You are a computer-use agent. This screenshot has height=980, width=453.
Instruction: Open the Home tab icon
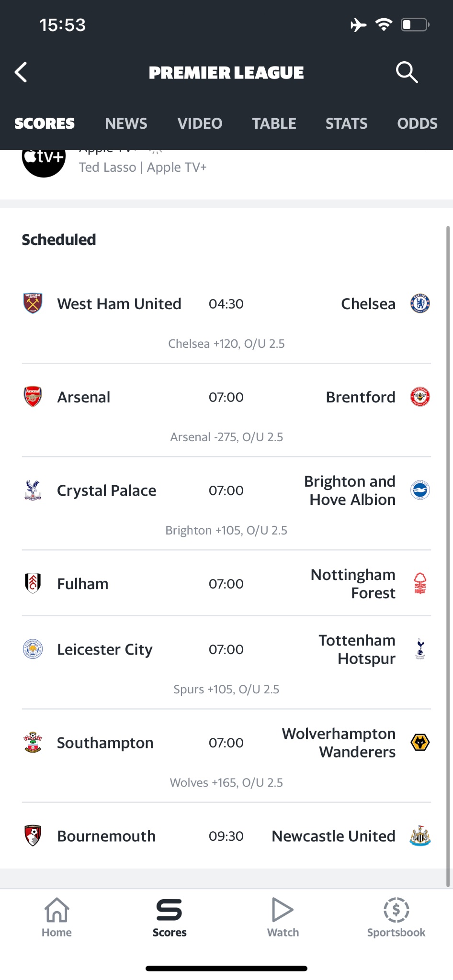[x=57, y=910]
